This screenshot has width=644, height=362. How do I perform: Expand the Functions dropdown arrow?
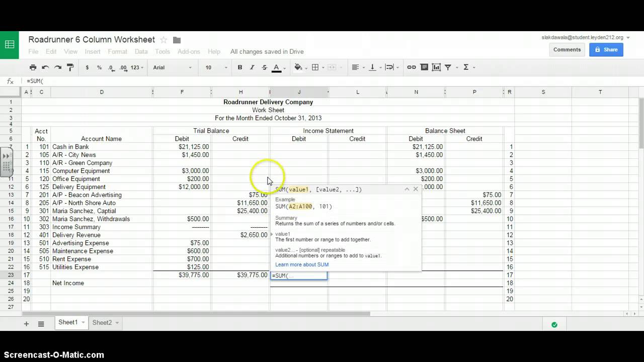[474, 67]
